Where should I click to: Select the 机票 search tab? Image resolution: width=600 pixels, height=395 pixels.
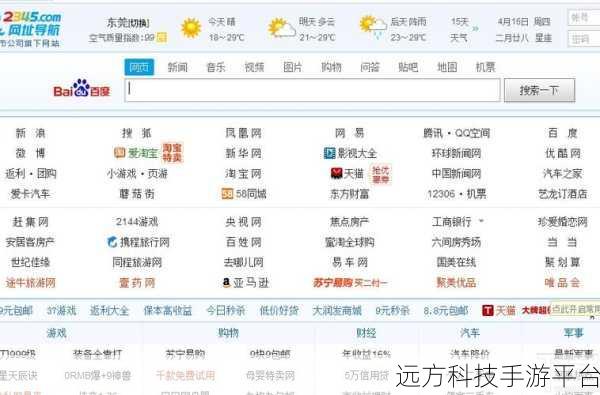(x=486, y=67)
